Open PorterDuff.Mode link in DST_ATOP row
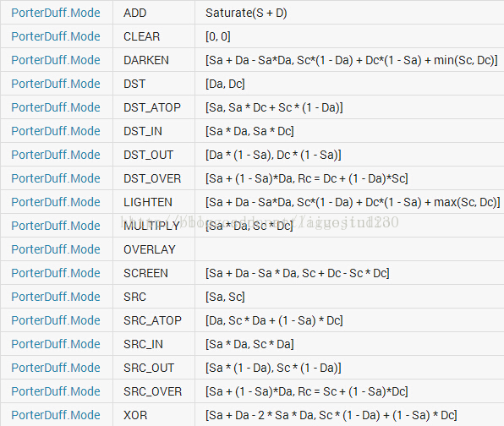 [x=56, y=107]
